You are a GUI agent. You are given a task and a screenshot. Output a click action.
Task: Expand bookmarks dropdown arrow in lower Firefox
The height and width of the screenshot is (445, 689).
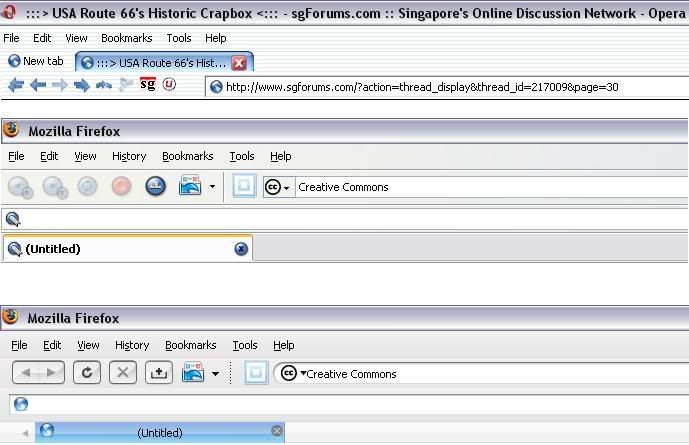pos(215,374)
